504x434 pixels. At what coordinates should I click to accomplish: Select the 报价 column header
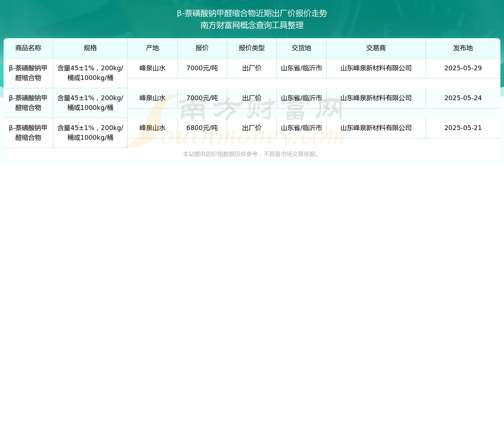click(202, 48)
